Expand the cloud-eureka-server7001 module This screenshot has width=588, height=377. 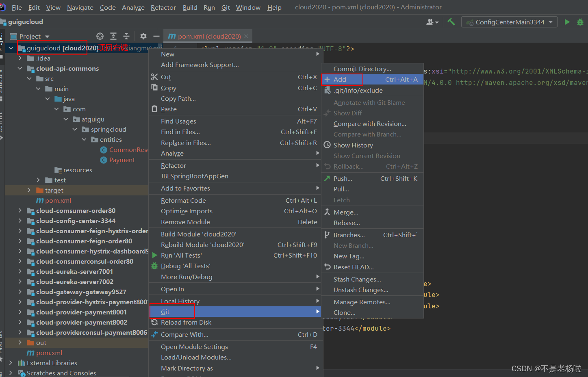tap(20, 271)
